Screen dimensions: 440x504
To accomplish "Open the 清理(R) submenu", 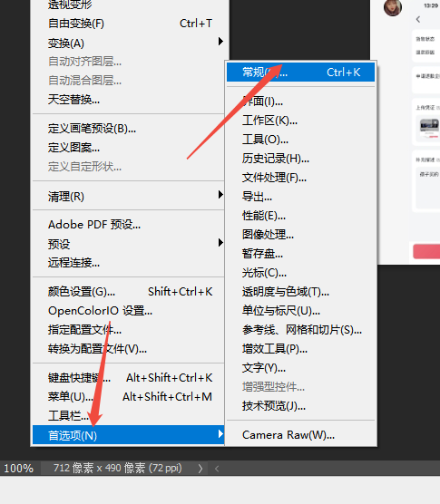I will (x=128, y=196).
